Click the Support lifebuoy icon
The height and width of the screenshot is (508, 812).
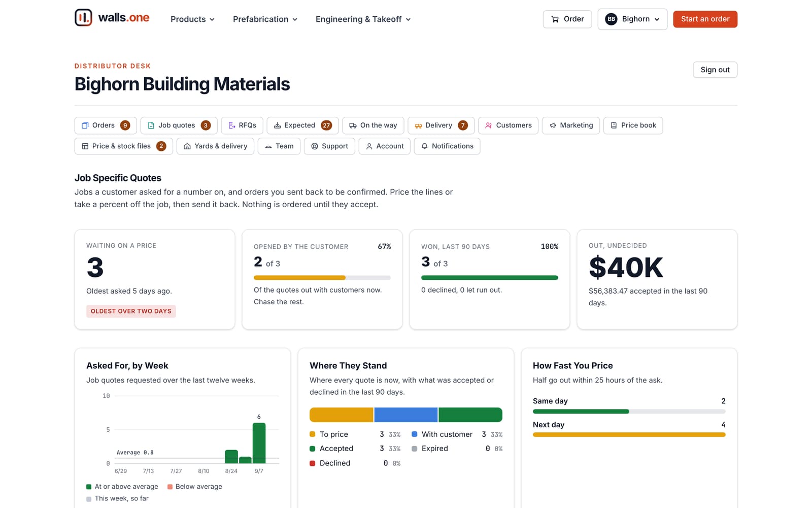(x=315, y=146)
